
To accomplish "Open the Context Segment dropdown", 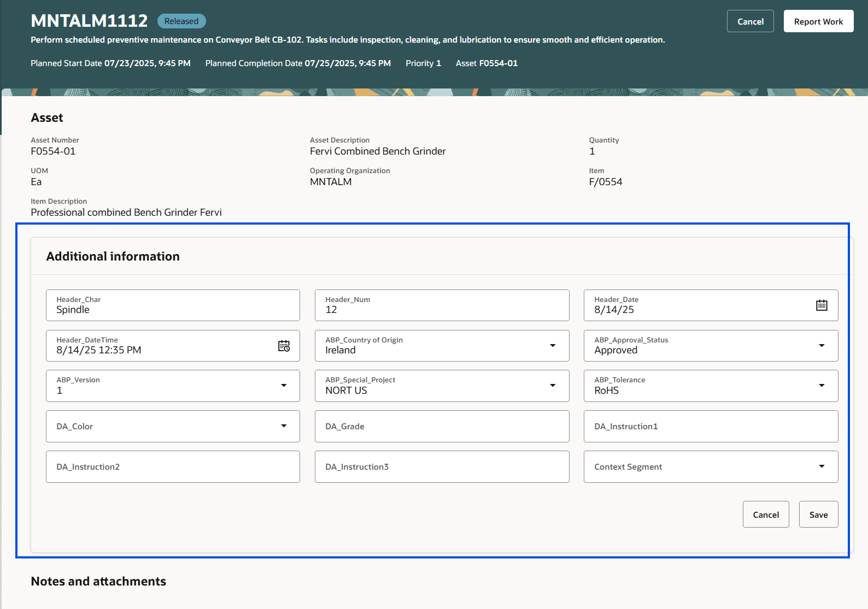I will click(821, 466).
